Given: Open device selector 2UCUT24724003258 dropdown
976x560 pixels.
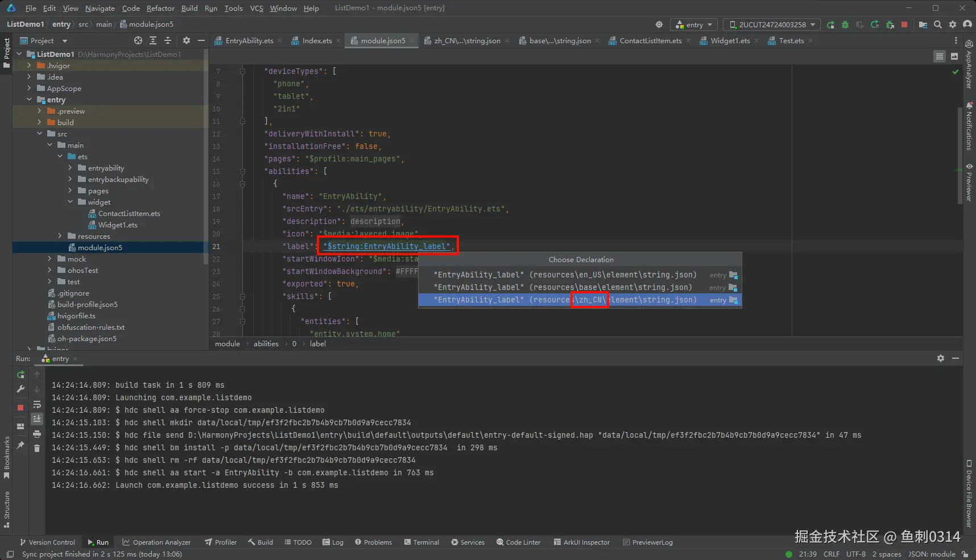Looking at the screenshot, I should pyautogui.click(x=772, y=24).
